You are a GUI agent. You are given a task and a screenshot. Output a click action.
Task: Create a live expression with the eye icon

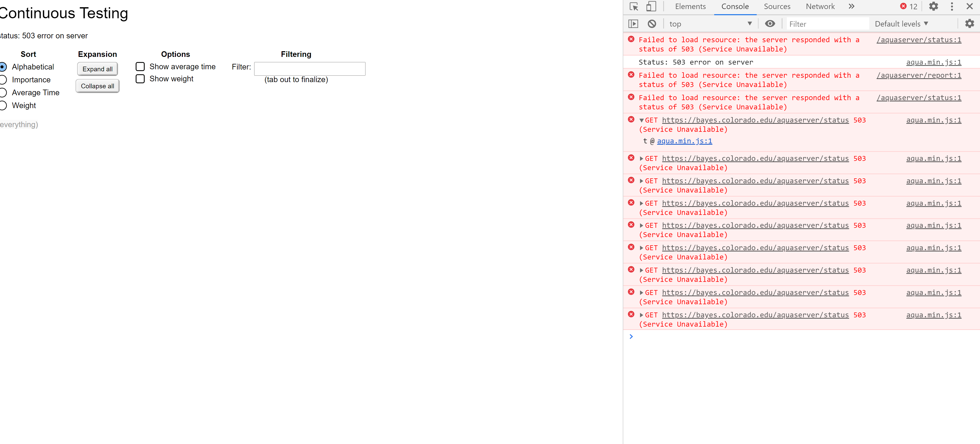click(770, 24)
